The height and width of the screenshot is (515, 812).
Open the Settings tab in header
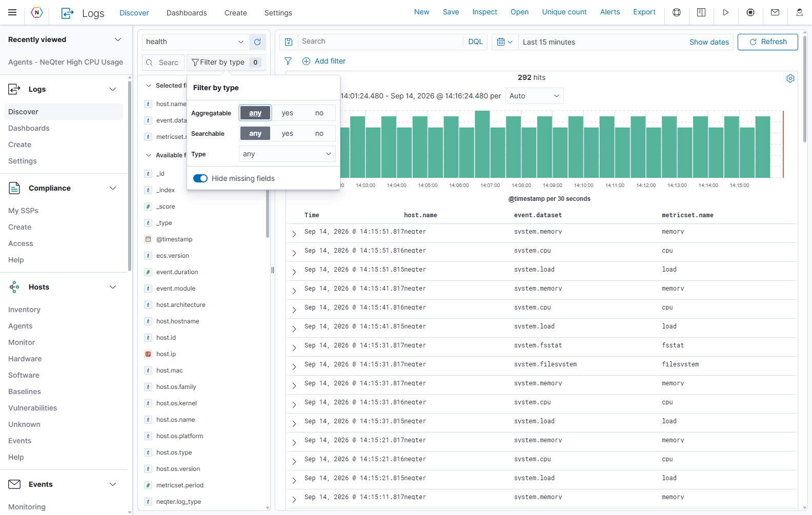tap(278, 13)
